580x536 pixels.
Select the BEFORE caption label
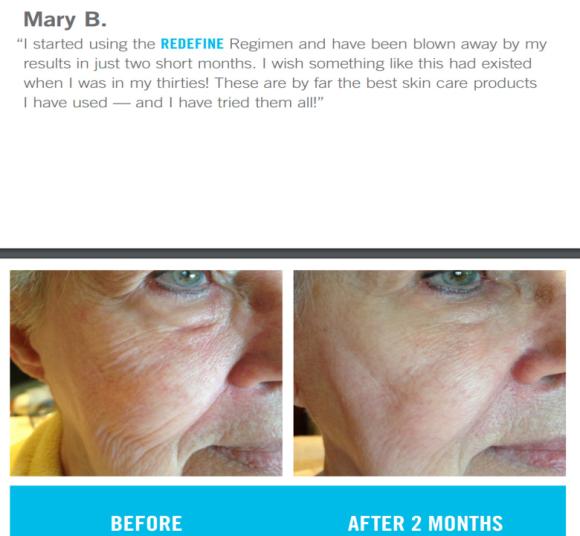tap(146, 523)
